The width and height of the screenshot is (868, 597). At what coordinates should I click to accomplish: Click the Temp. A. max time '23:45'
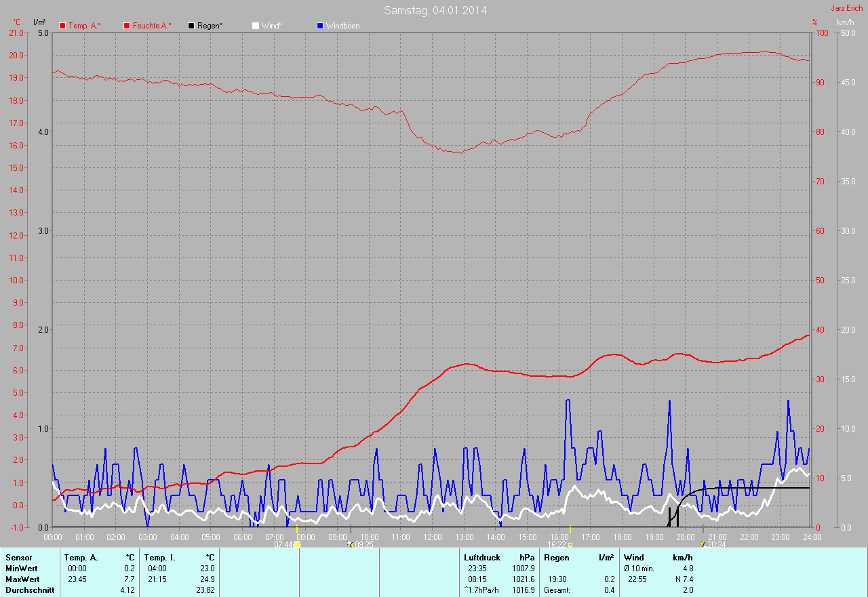[x=77, y=579]
